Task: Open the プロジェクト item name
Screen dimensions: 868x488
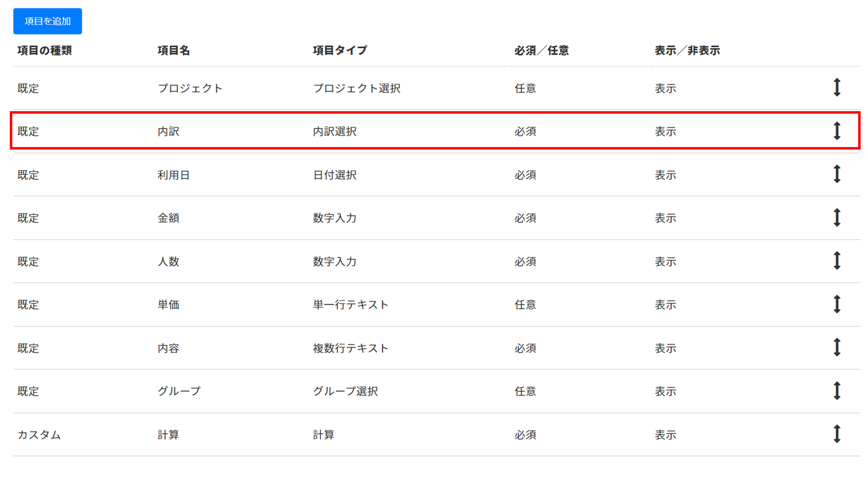Action: point(190,88)
